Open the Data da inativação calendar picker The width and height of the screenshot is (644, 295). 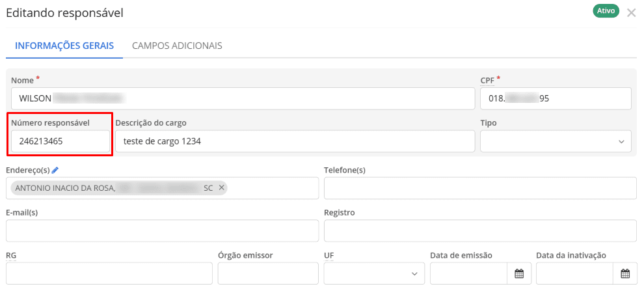click(x=625, y=274)
